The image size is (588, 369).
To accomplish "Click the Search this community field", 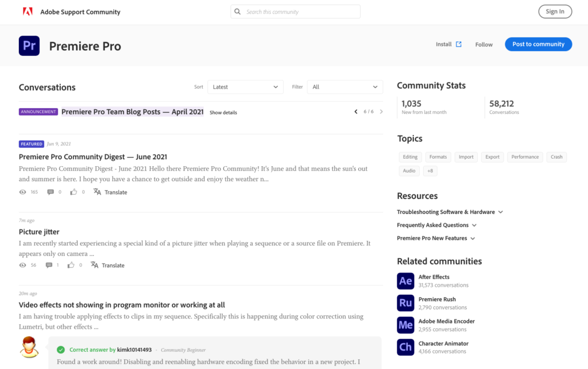I will click(299, 11).
